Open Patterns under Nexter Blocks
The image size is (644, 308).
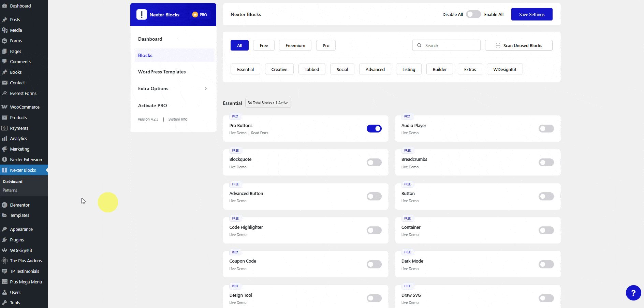click(x=10, y=190)
